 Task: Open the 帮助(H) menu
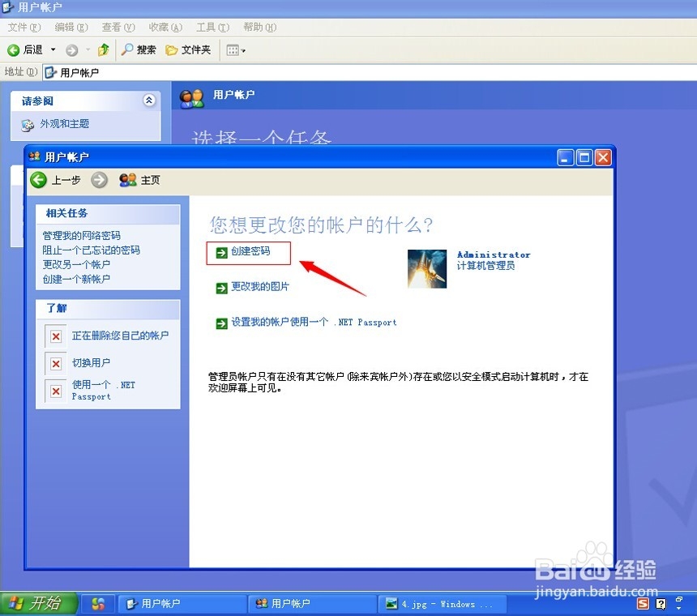[x=259, y=28]
